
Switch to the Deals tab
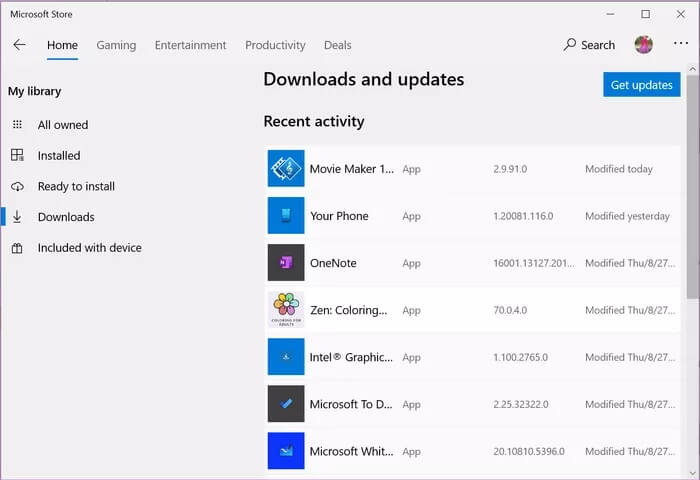pyautogui.click(x=338, y=45)
